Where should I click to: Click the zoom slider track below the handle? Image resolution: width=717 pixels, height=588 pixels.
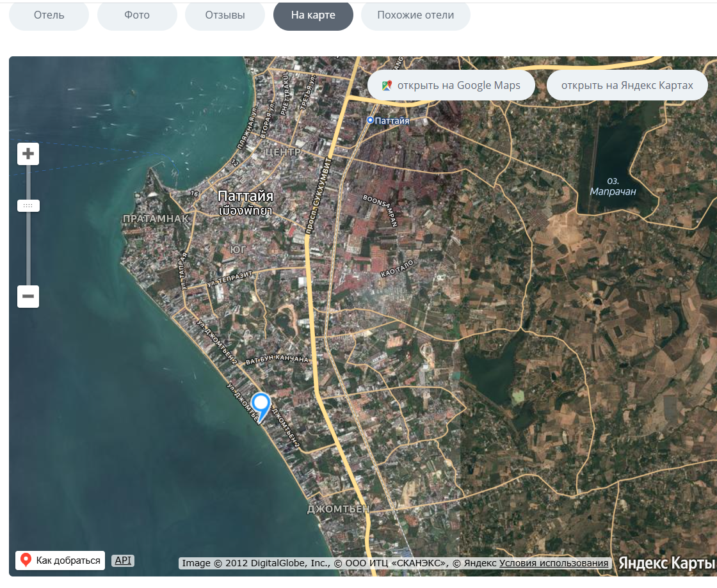[28, 249]
